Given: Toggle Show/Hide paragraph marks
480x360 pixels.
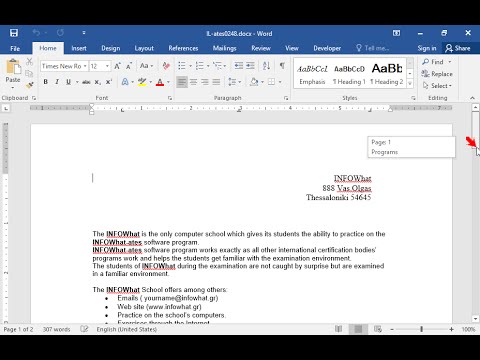Looking at the screenshot, I should [282, 66].
